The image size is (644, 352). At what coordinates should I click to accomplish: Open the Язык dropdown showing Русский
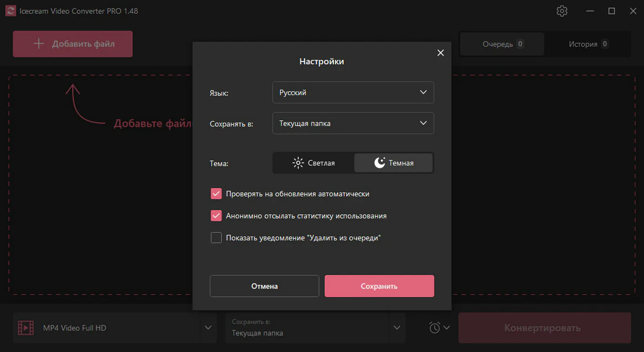tap(353, 93)
